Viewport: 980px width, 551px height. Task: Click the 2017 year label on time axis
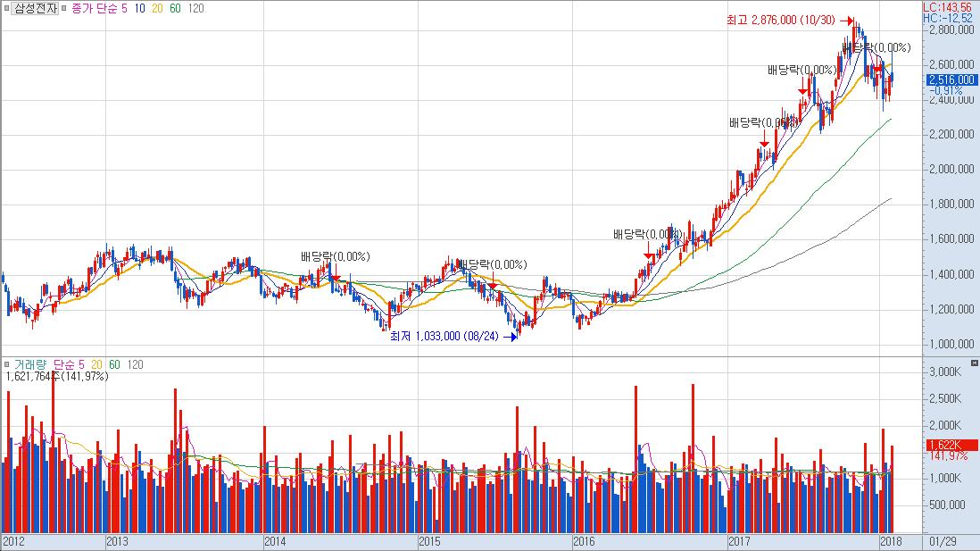coord(739,541)
